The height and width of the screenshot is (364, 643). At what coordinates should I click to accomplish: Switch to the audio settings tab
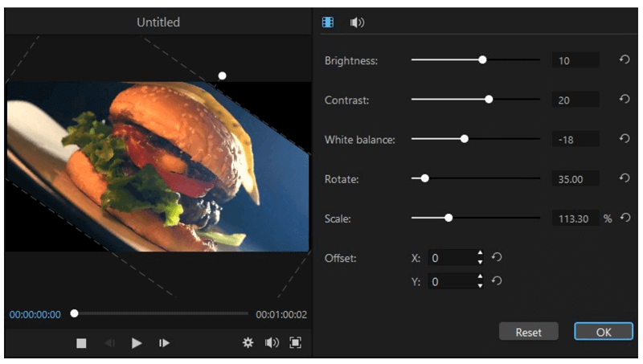pyautogui.click(x=357, y=22)
